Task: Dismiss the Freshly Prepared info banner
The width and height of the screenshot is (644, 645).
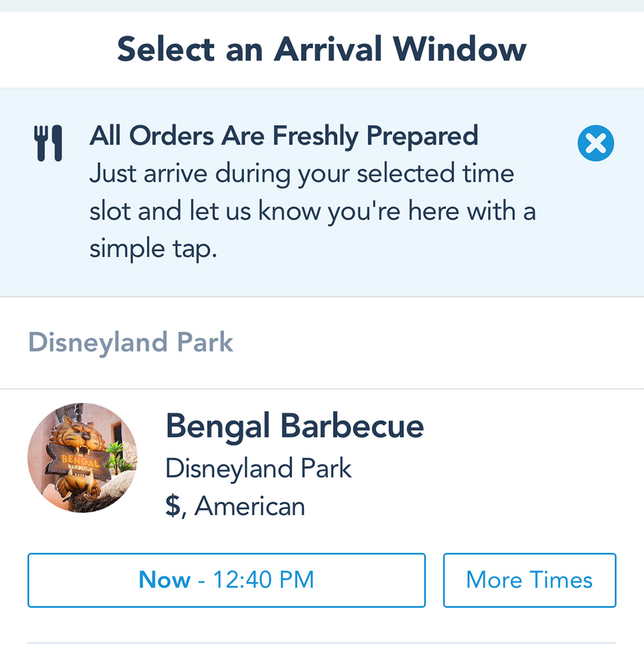Action: point(596,143)
